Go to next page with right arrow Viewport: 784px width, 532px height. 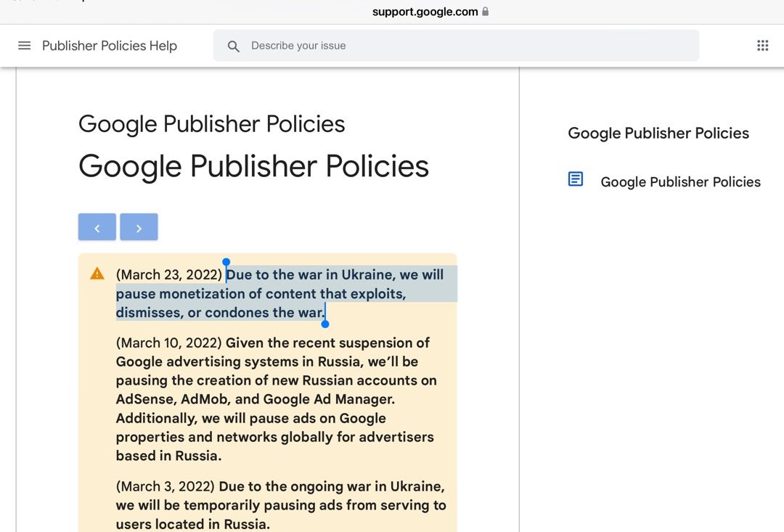coord(139,227)
